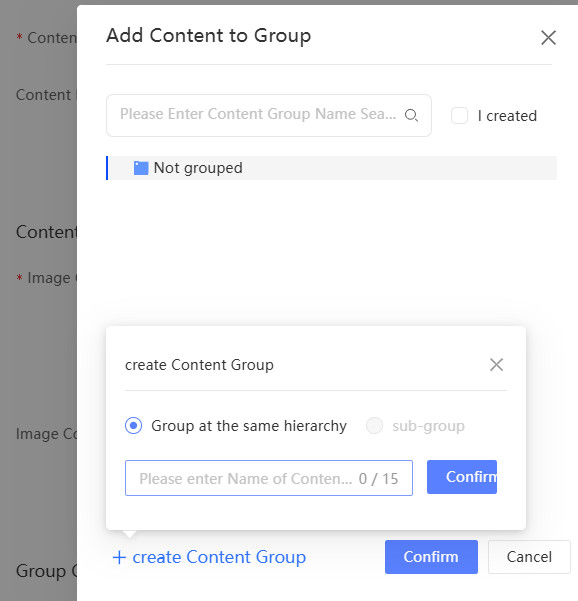Close the Add Content to Group dialog
The height and width of the screenshot is (601, 578).
[x=548, y=38]
